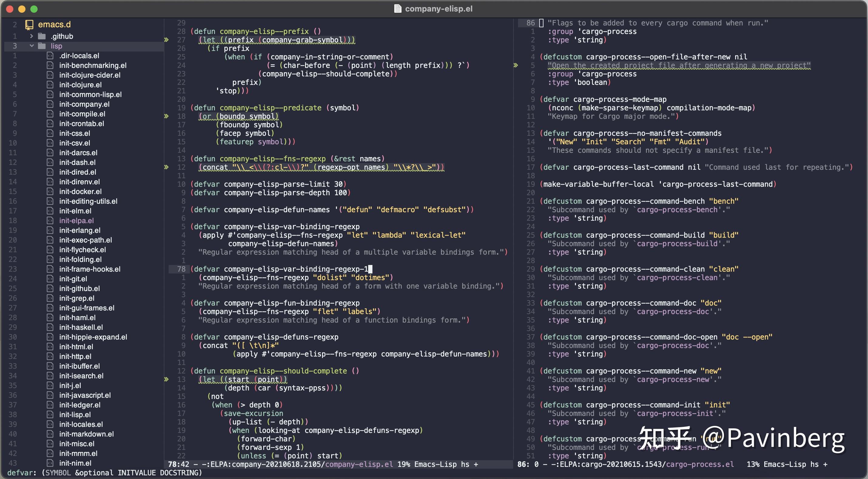Open init-isearch.el from the sidebar
This screenshot has width=868, height=479.
click(81, 376)
